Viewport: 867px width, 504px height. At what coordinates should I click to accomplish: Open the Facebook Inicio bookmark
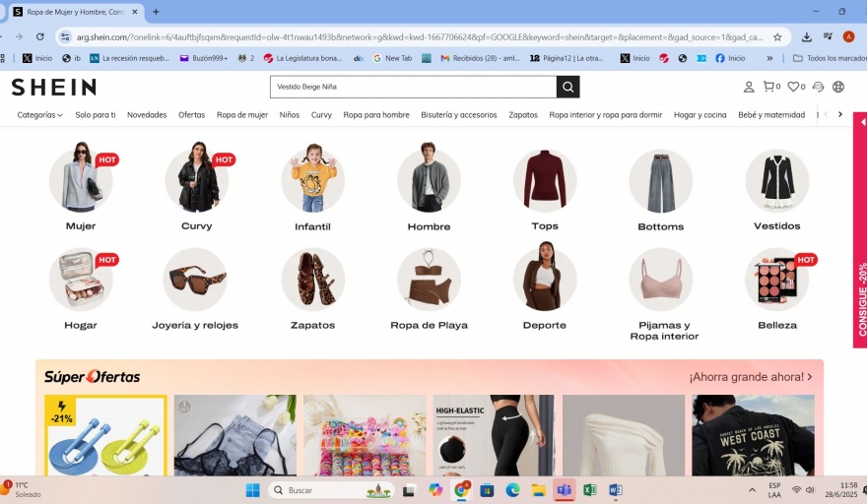tap(730, 58)
